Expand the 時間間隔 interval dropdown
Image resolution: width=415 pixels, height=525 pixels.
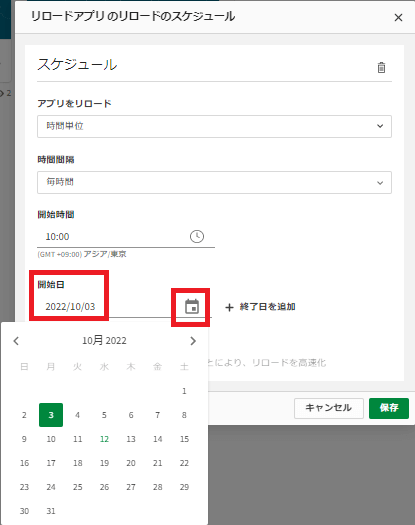(214, 182)
